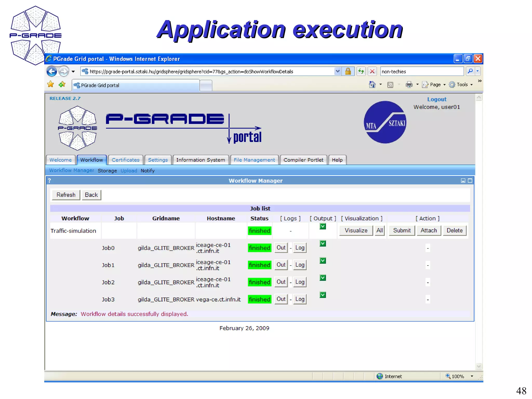Screen dimensions: 532x399
Task: Open the Print options dropdown arrow
Action: pyautogui.click(x=417, y=84)
